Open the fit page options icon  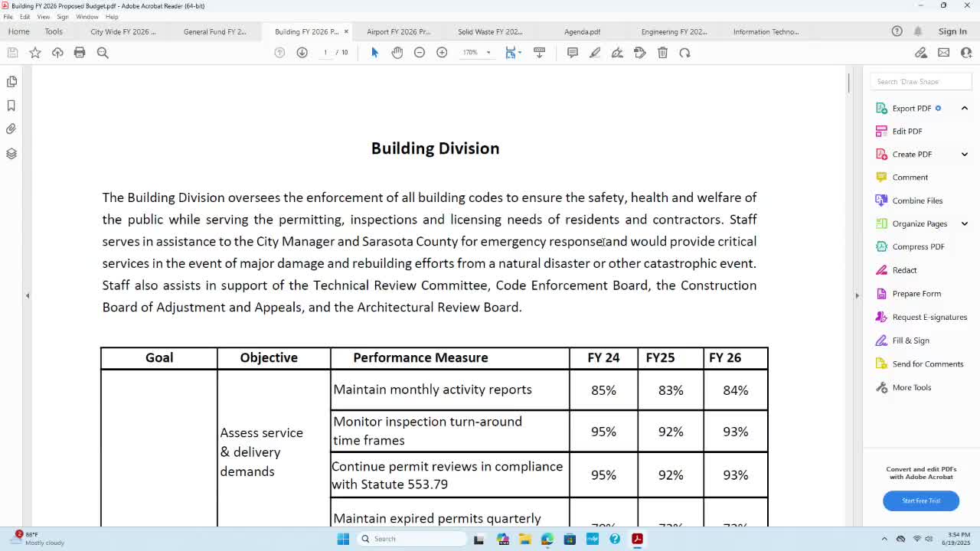[512, 53]
